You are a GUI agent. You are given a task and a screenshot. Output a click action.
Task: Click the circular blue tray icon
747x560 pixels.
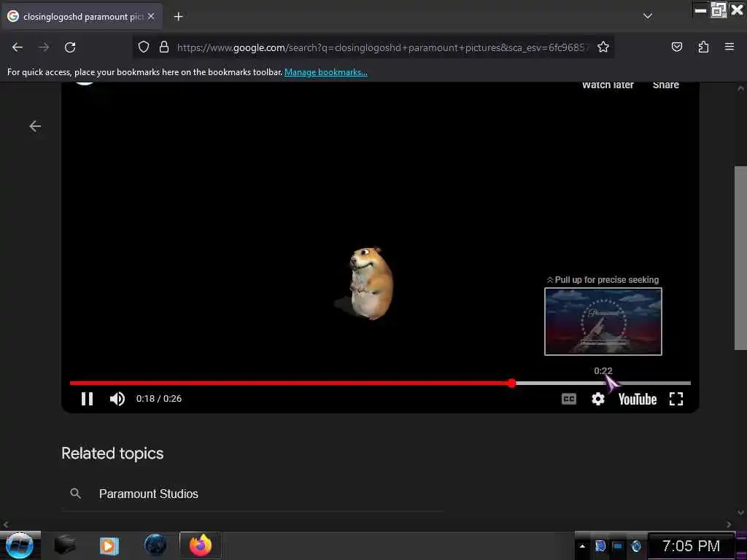[x=636, y=546]
